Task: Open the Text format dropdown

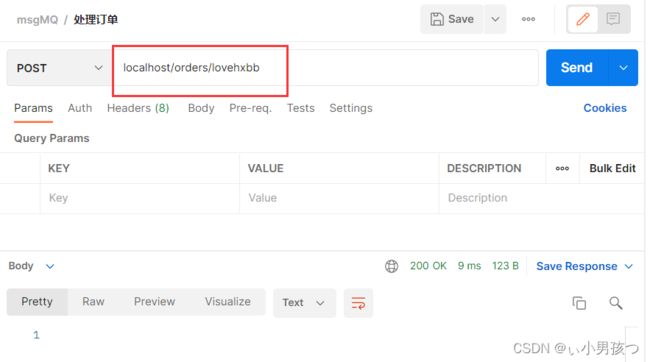Action: coord(304,303)
